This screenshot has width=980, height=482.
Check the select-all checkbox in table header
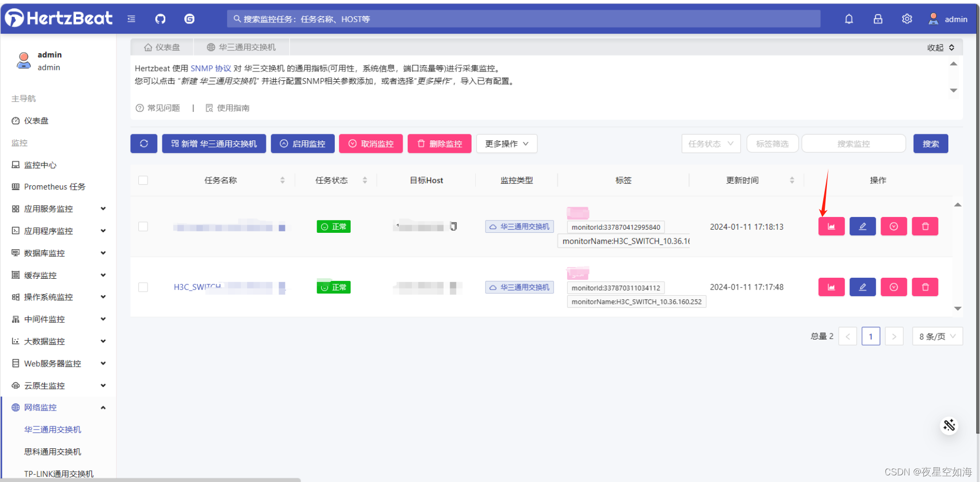pyautogui.click(x=143, y=180)
